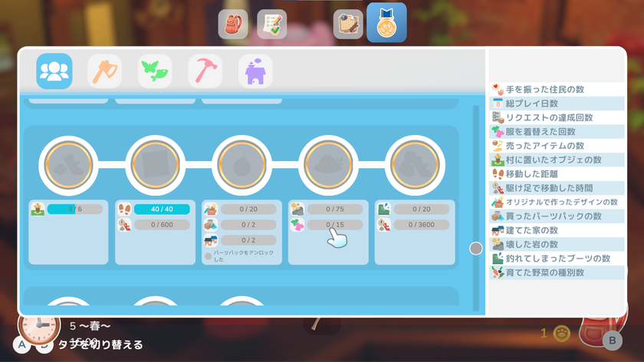This screenshot has width=644, height=362.
Task: Select legend row リクエストの達成回数
Action: [557, 117]
